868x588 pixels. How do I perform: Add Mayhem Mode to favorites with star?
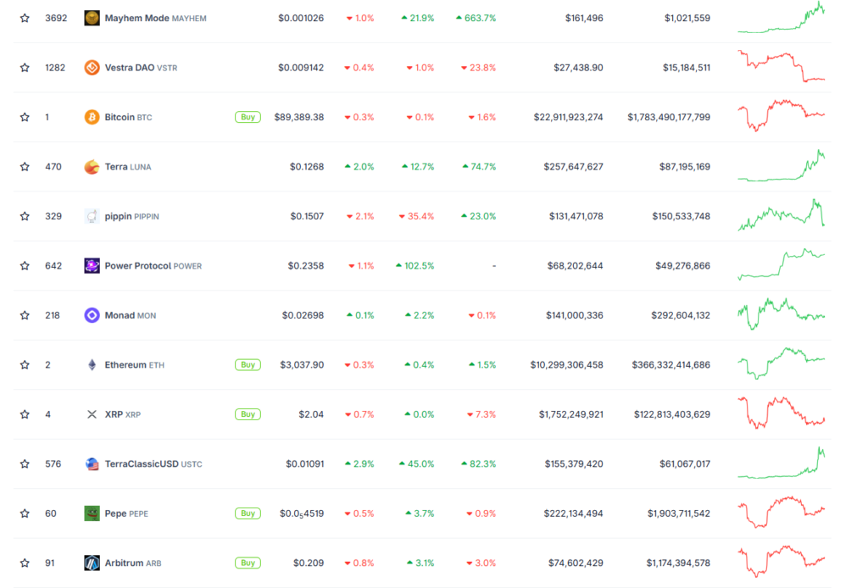click(x=25, y=18)
